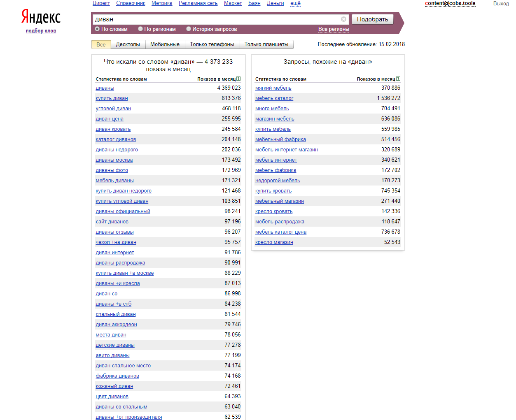
Task: Open the 'мебельный фабрика' similar query link
Action: pyautogui.click(x=280, y=139)
